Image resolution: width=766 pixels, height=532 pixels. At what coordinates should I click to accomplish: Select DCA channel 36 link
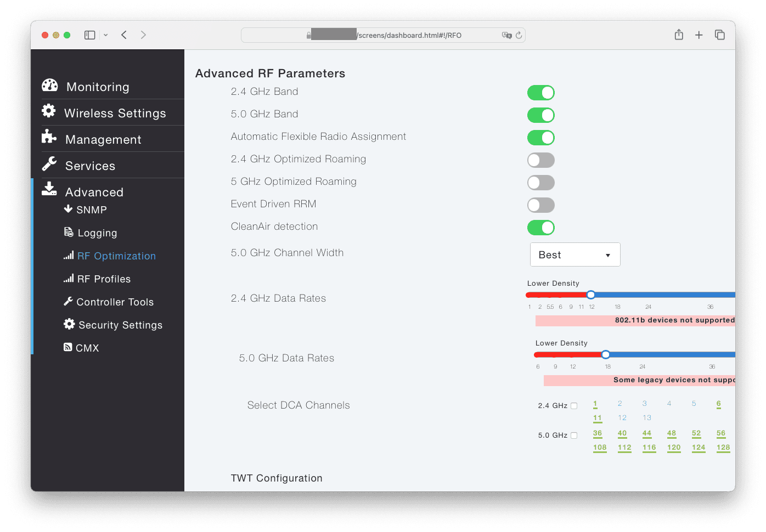[x=598, y=433]
